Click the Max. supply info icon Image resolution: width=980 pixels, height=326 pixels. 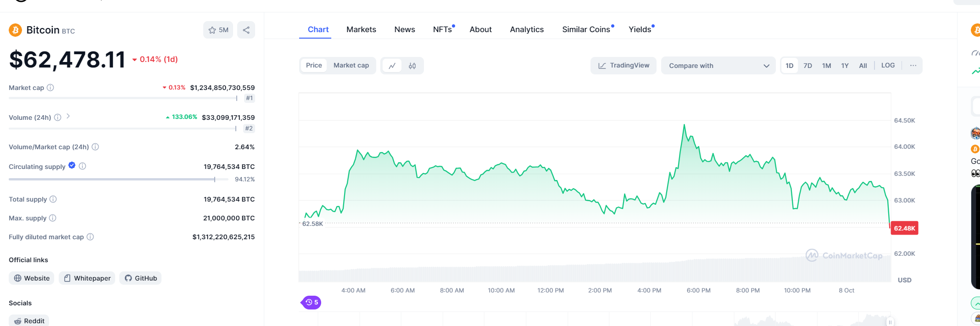click(x=53, y=218)
